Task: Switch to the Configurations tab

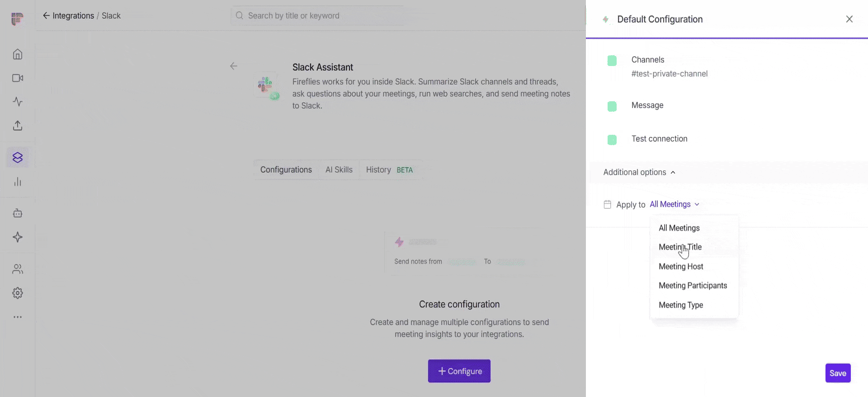Action: [286, 170]
